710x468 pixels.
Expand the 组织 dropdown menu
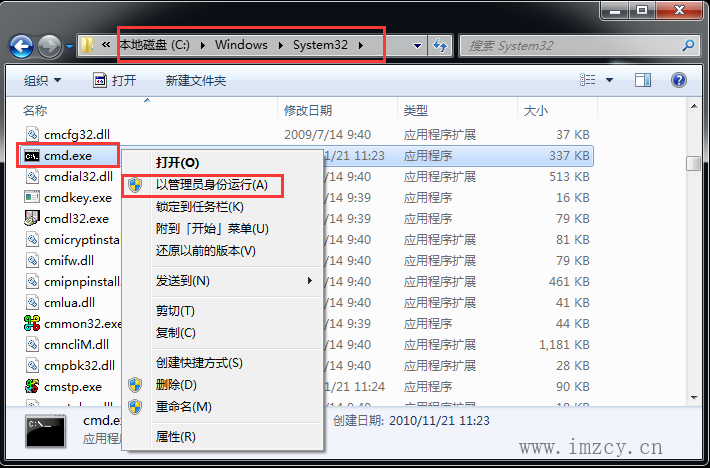tap(42, 80)
